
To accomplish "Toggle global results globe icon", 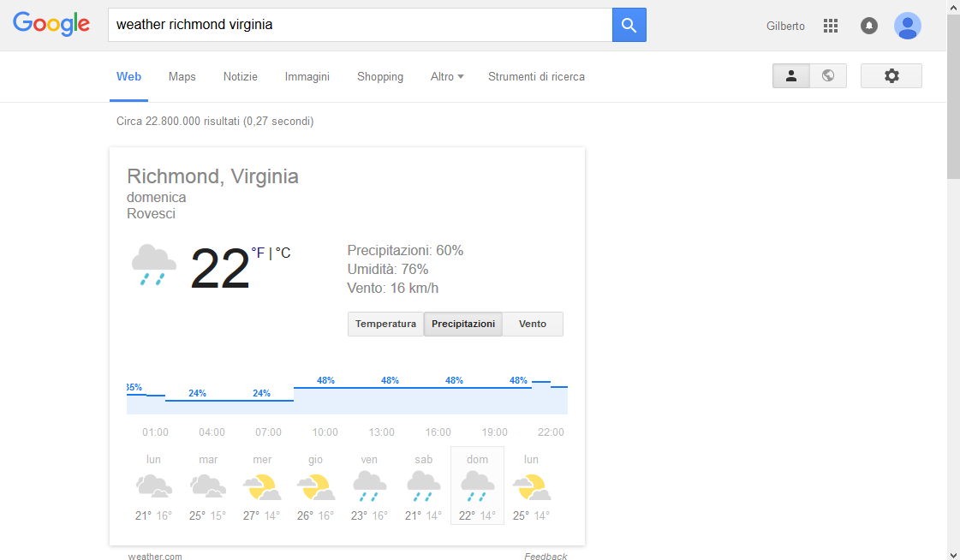I will coord(828,76).
